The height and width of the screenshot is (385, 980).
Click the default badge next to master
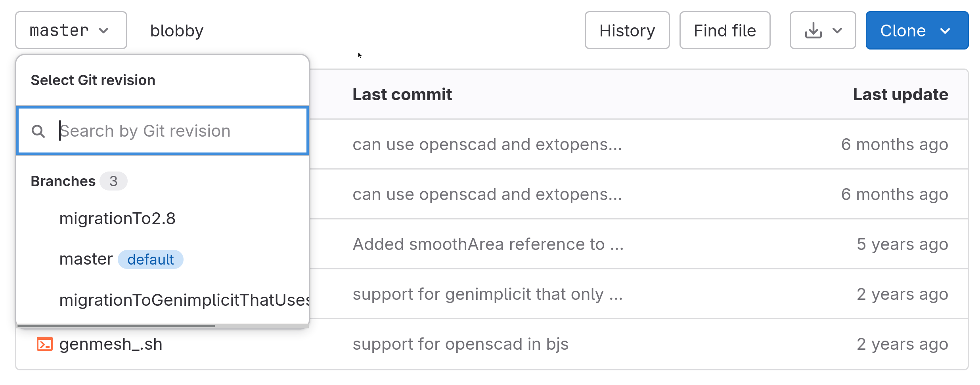(x=151, y=259)
